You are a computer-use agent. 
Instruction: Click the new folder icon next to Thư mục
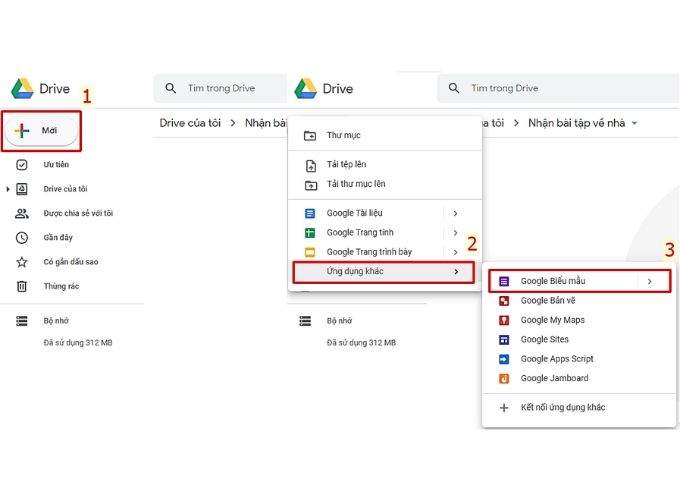pyautogui.click(x=310, y=136)
